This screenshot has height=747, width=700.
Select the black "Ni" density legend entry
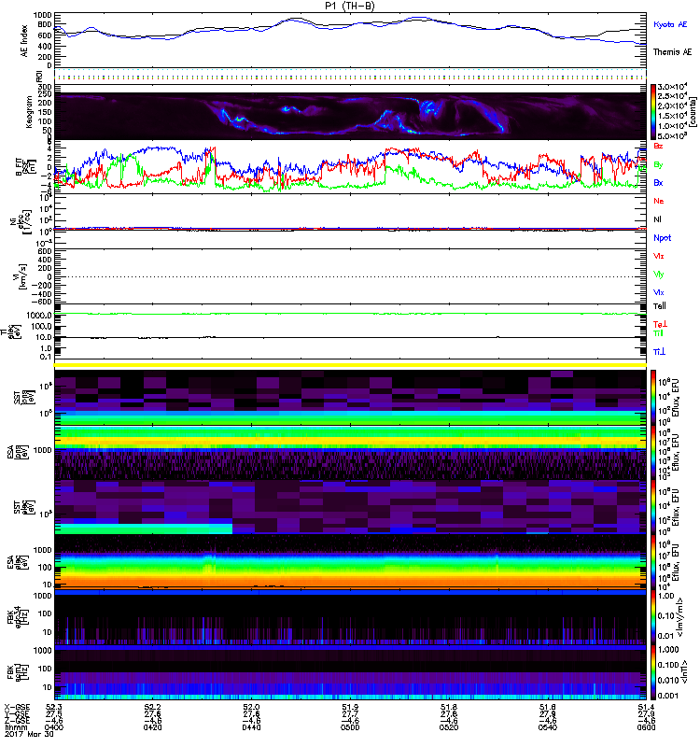pyautogui.click(x=657, y=219)
